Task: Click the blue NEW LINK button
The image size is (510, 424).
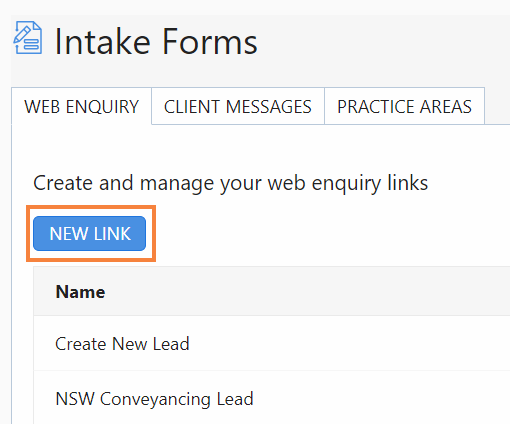Action: (x=90, y=233)
